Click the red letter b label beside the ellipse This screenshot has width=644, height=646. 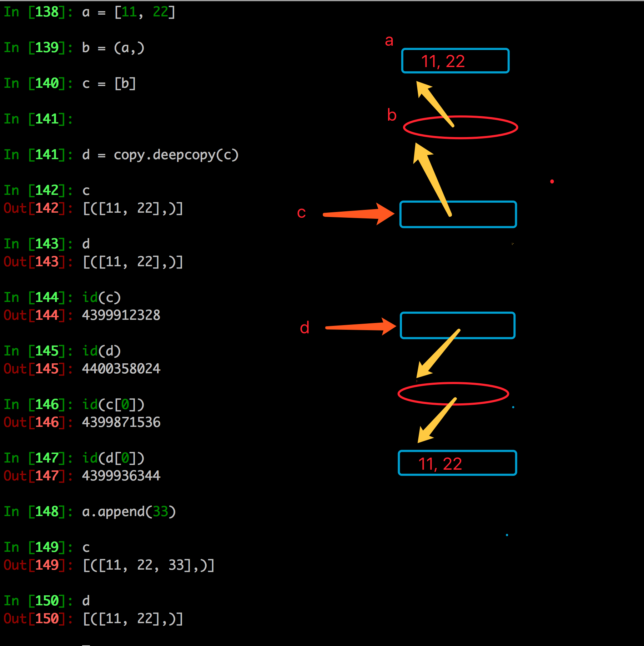point(392,115)
